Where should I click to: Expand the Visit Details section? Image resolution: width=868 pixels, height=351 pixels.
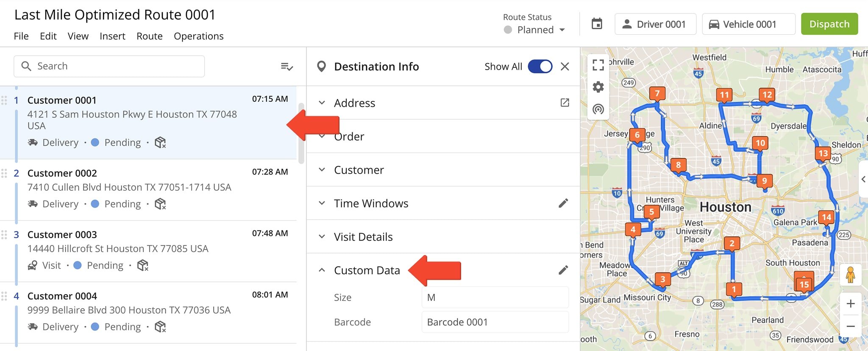coord(322,237)
